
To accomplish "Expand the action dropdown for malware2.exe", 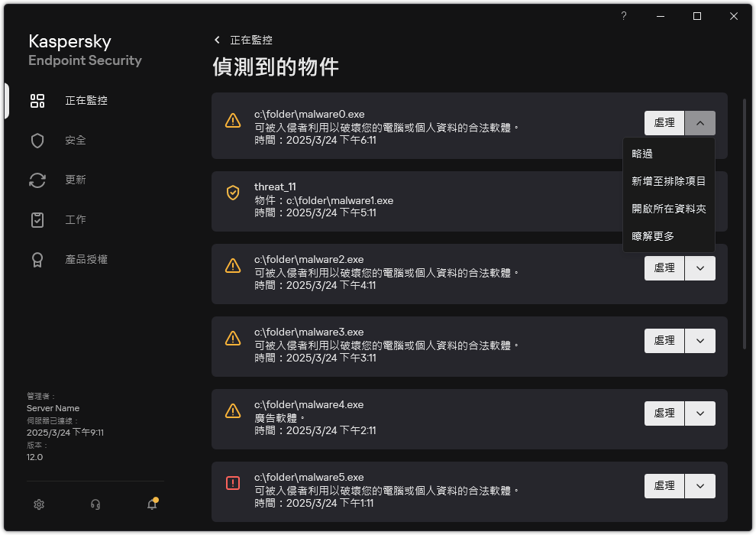I will click(700, 267).
